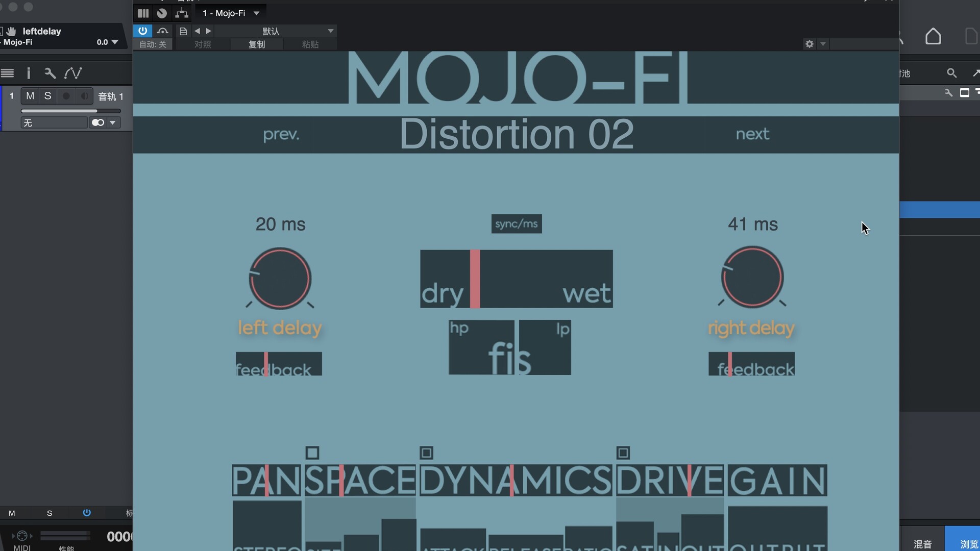
Task: Toggle the sync/ms button
Action: point(517,224)
